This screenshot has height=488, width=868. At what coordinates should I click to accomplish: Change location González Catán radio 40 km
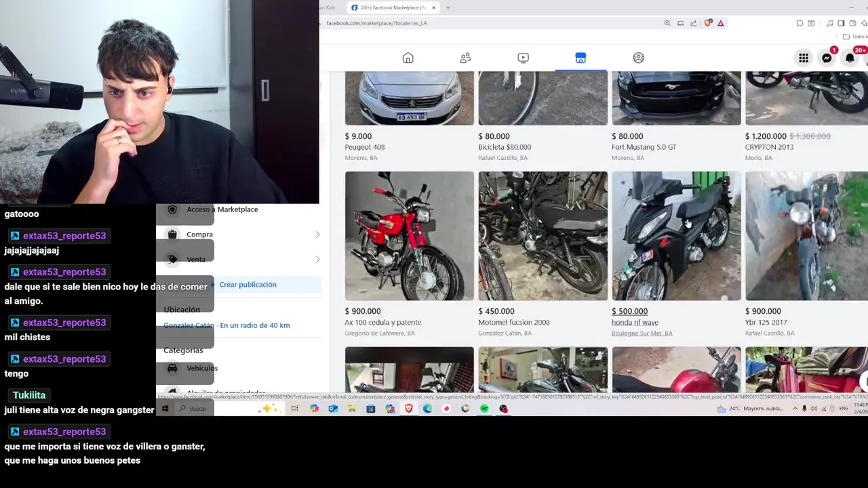[x=226, y=325]
